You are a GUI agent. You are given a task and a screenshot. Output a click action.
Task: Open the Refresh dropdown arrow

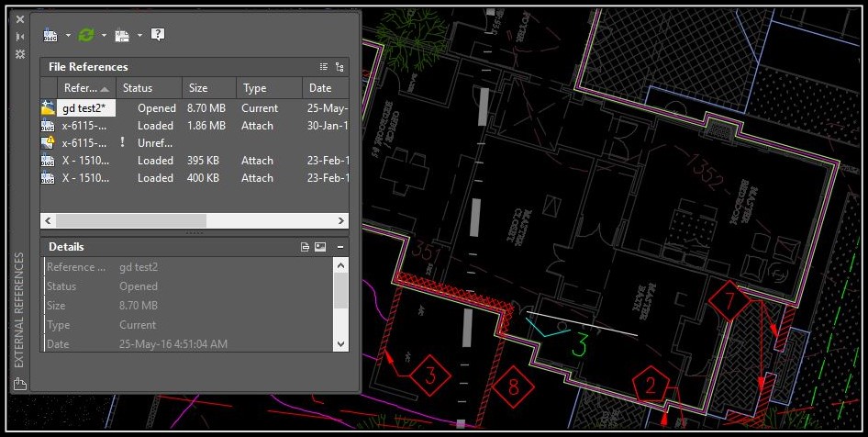(x=104, y=35)
